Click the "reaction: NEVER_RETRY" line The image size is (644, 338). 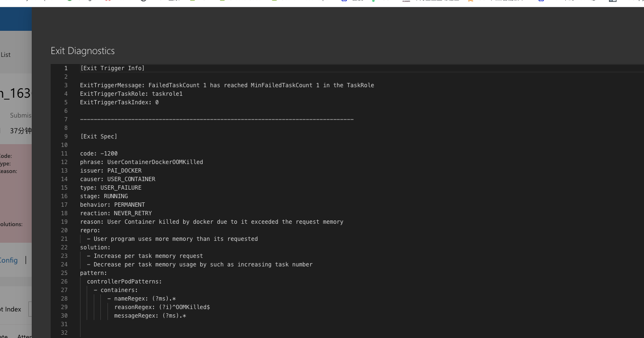click(x=116, y=213)
